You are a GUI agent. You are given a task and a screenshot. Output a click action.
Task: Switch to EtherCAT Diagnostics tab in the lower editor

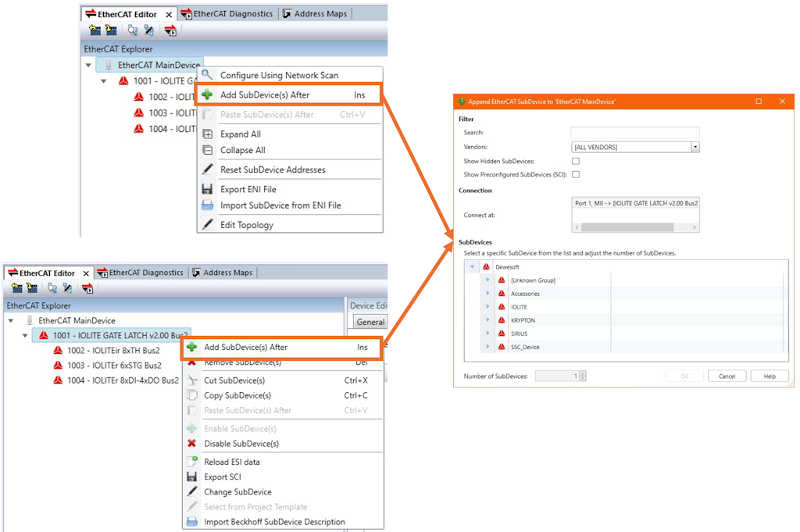(141, 273)
